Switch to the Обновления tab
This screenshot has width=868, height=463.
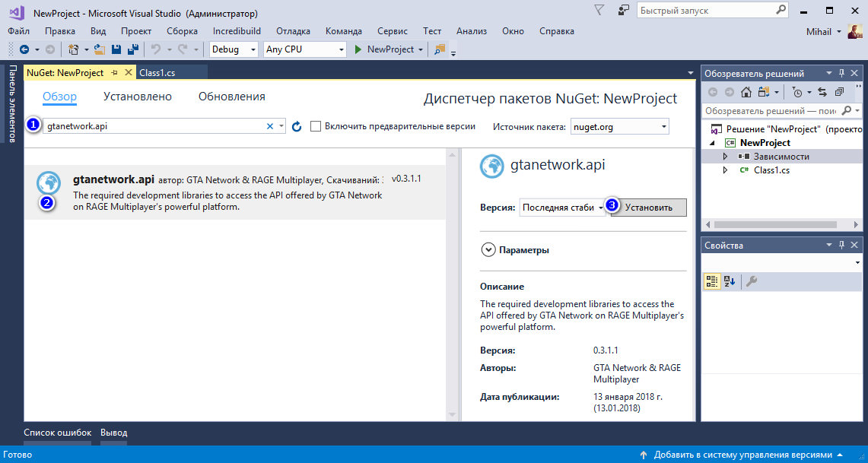coord(231,97)
